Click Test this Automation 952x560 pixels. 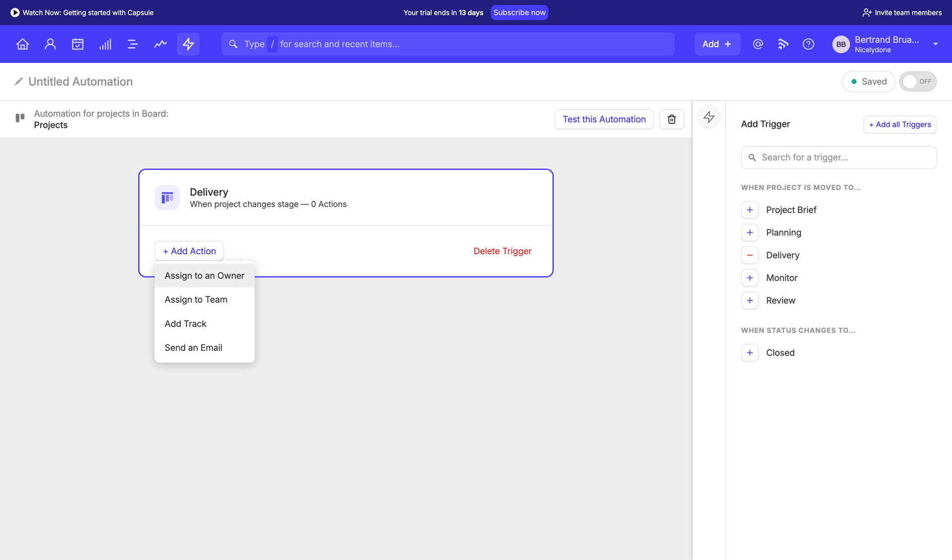point(604,119)
